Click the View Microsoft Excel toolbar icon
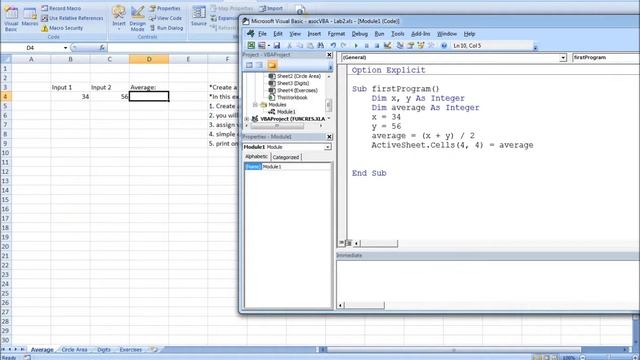 pyautogui.click(x=251, y=46)
